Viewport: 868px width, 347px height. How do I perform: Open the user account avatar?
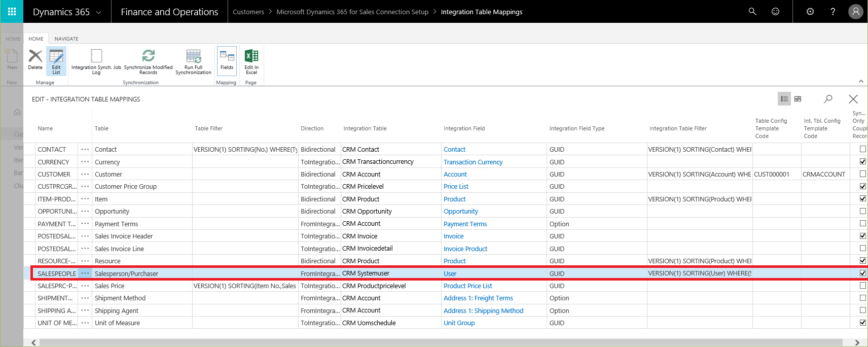coord(856,11)
